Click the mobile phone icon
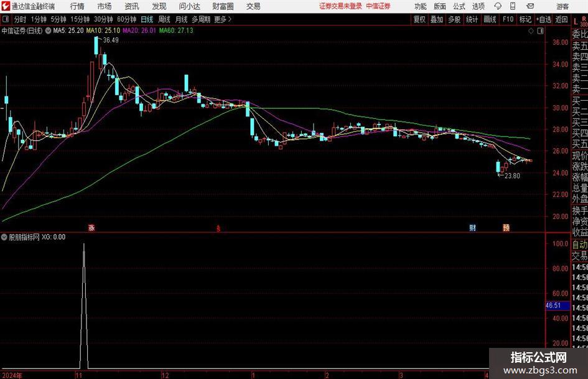Screen dimensions: 588x379 pyautogui.click(x=513, y=6)
